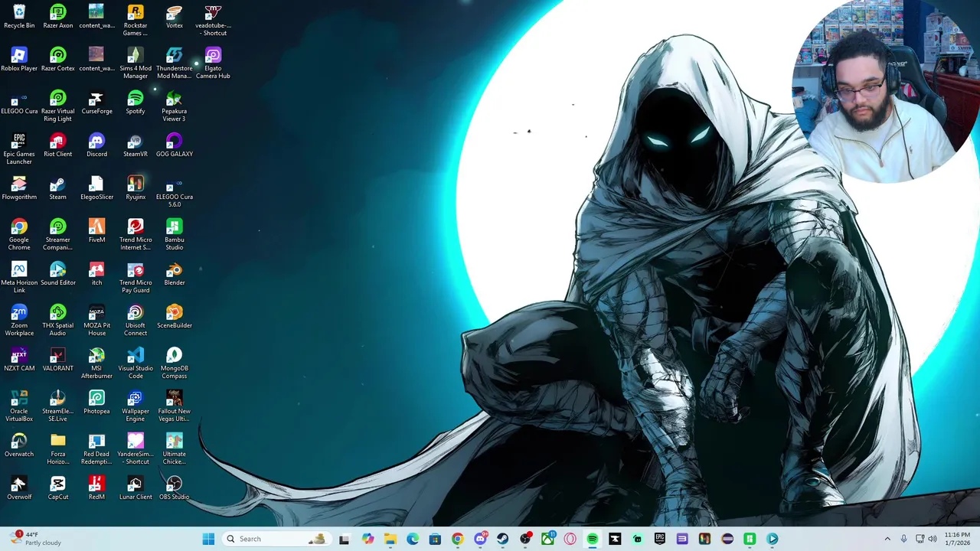Image resolution: width=980 pixels, height=551 pixels.
Task: Open the Razer Cortex shortcut
Action: 57,60
